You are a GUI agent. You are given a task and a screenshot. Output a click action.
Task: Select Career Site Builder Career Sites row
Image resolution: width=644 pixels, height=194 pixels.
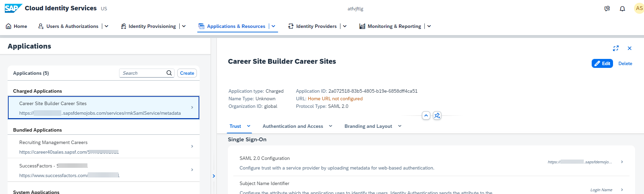[104, 108]
